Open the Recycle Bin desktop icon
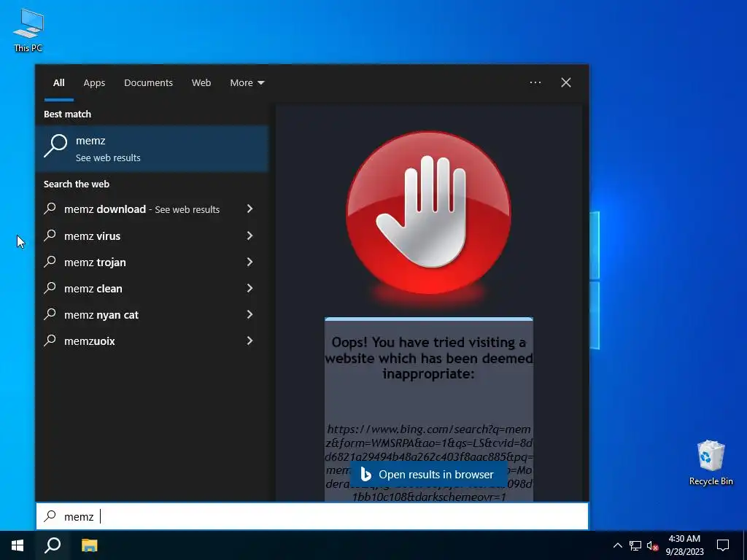 coord(711,462)
